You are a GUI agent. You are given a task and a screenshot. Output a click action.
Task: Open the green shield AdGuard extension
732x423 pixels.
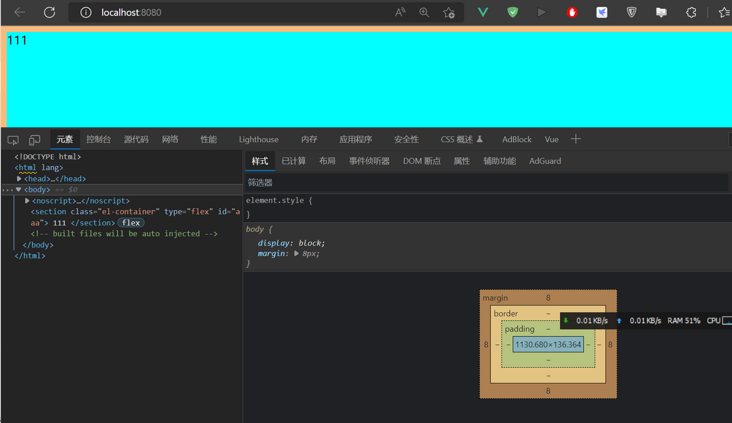coord(513,12)
